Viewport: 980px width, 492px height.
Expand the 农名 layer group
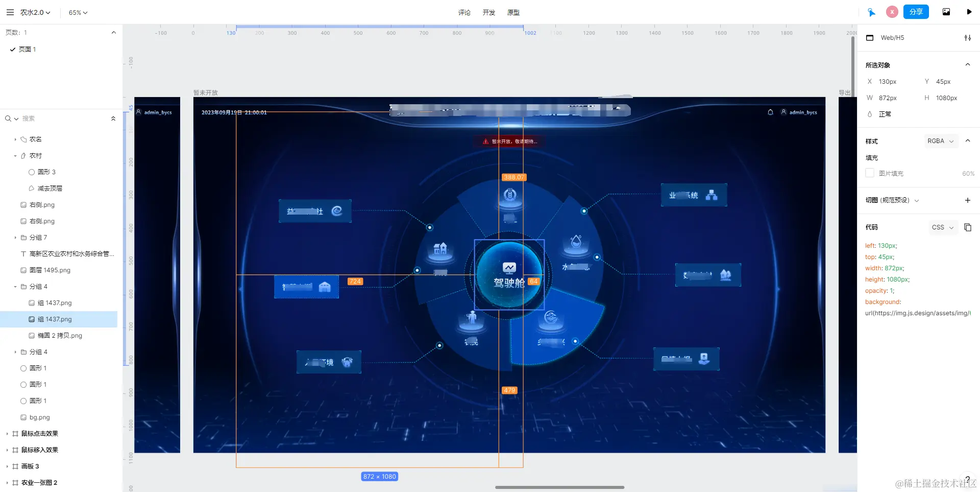click(15, 139)
